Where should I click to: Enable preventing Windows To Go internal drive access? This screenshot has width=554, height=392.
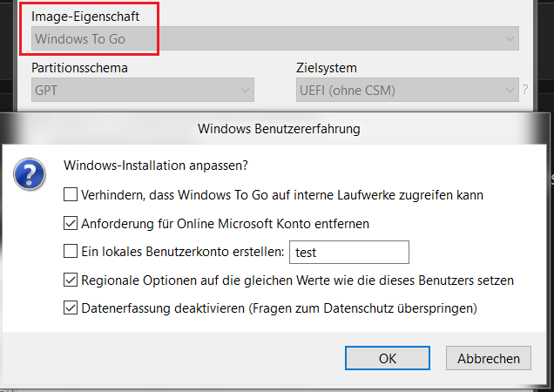(x=71, y=194)
